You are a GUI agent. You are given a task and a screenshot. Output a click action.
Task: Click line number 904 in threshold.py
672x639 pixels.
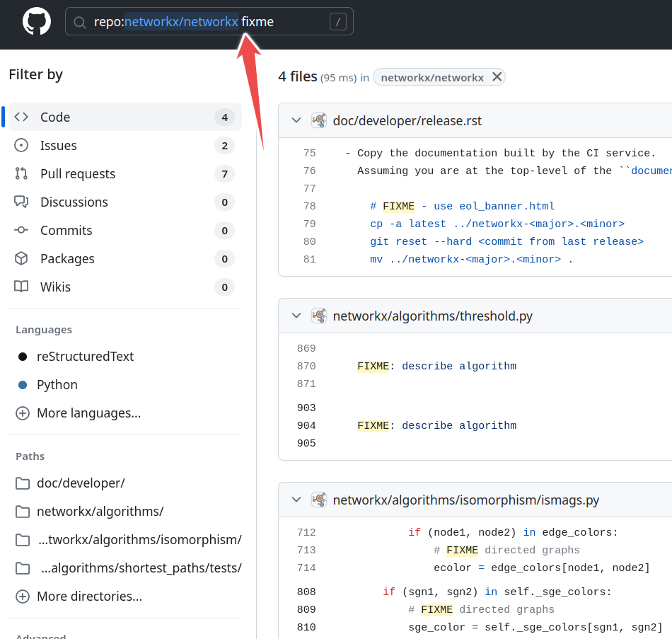306,426
